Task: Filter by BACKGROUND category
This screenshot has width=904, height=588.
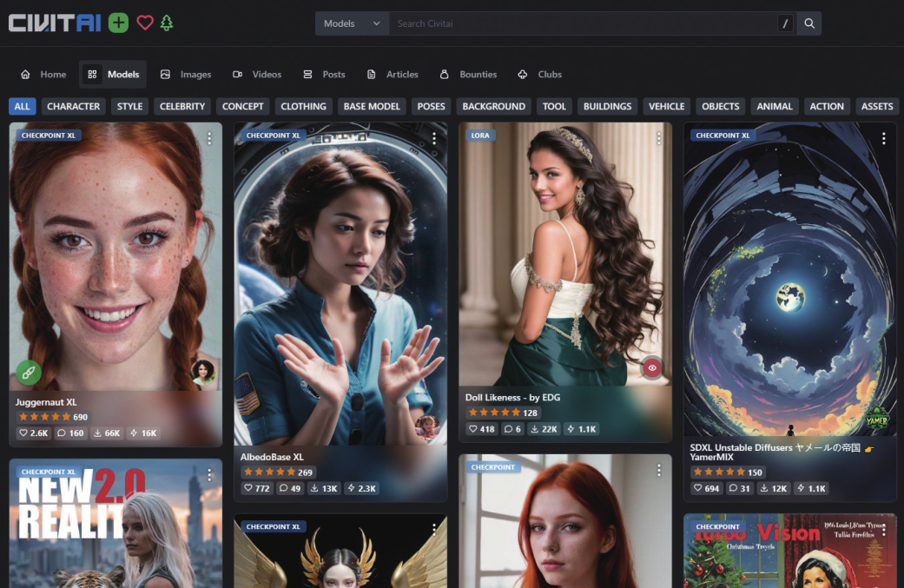Action: (x=493, y=106)
